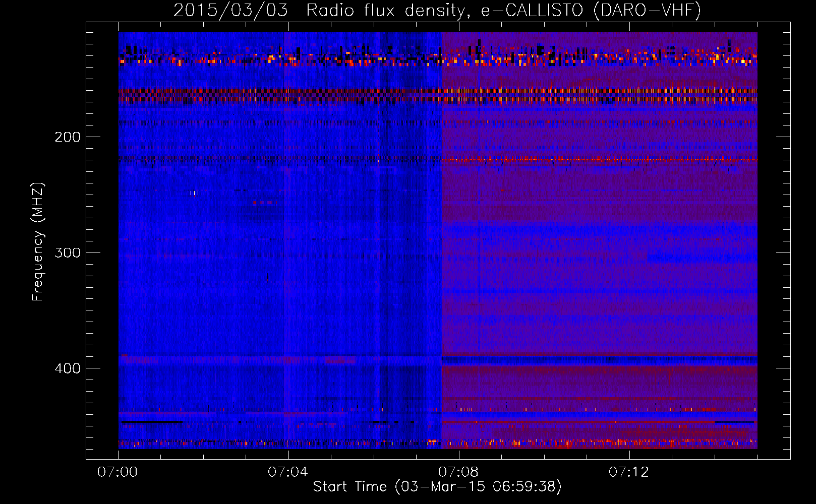Click the 200 frequency tick label
This screenshot has height=504, width=816.
click(x=68, y=137)
